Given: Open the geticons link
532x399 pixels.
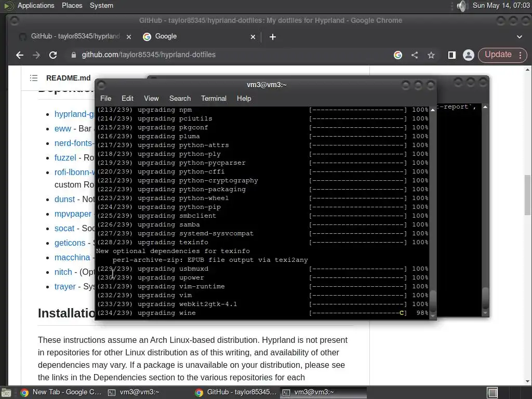Looking at the screenshot, I should click(70, 243).
